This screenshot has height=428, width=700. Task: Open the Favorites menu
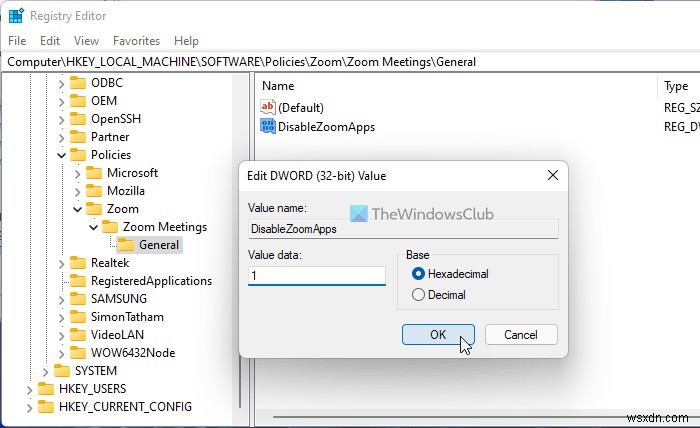(136, 41)
